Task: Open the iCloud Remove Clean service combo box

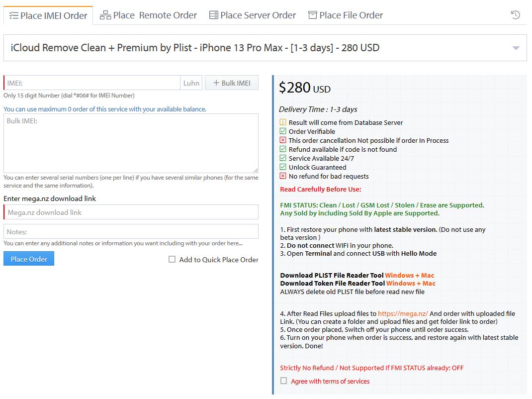Action: [265, 48]
